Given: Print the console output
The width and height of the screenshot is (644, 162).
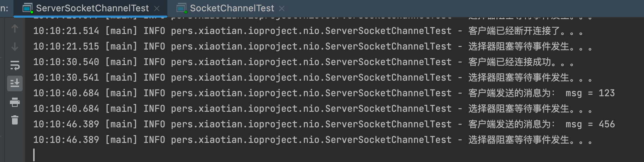Looking at the screenshot, I should click(15, 102).
